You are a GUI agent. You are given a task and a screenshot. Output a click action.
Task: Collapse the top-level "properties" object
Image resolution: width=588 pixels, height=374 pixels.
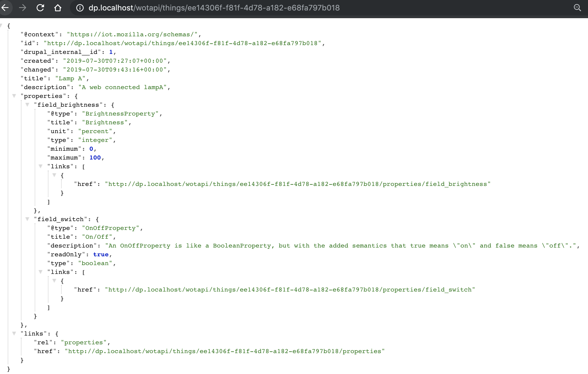click(14, 96)
